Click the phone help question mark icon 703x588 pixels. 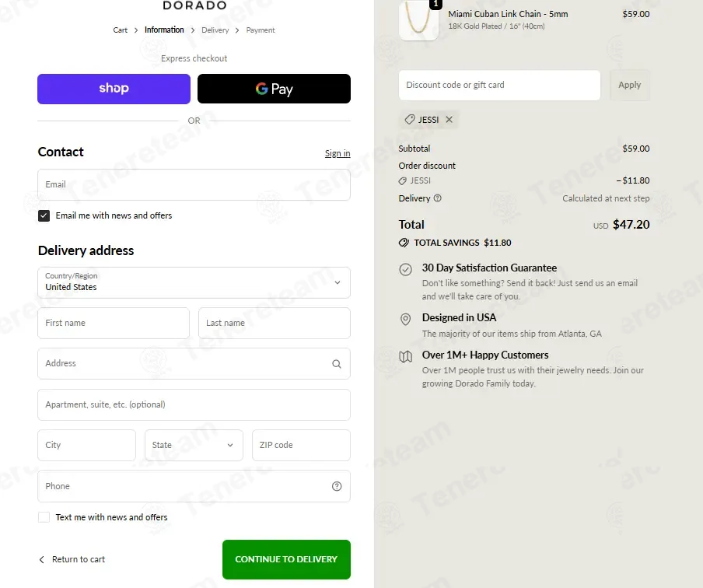coord(337,486)
